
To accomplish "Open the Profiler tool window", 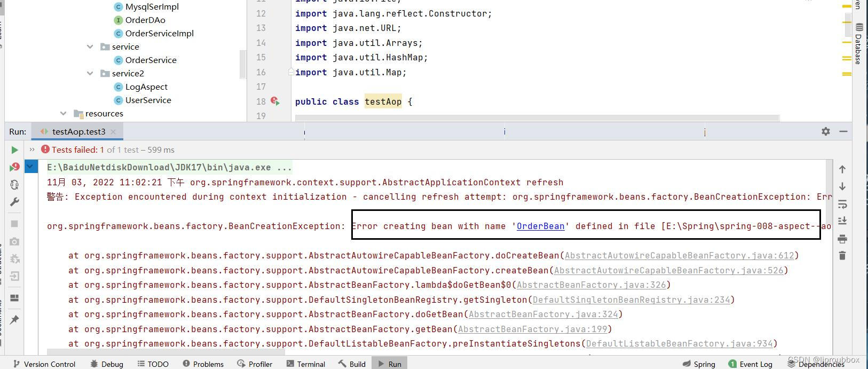I will tap(255, 364).
